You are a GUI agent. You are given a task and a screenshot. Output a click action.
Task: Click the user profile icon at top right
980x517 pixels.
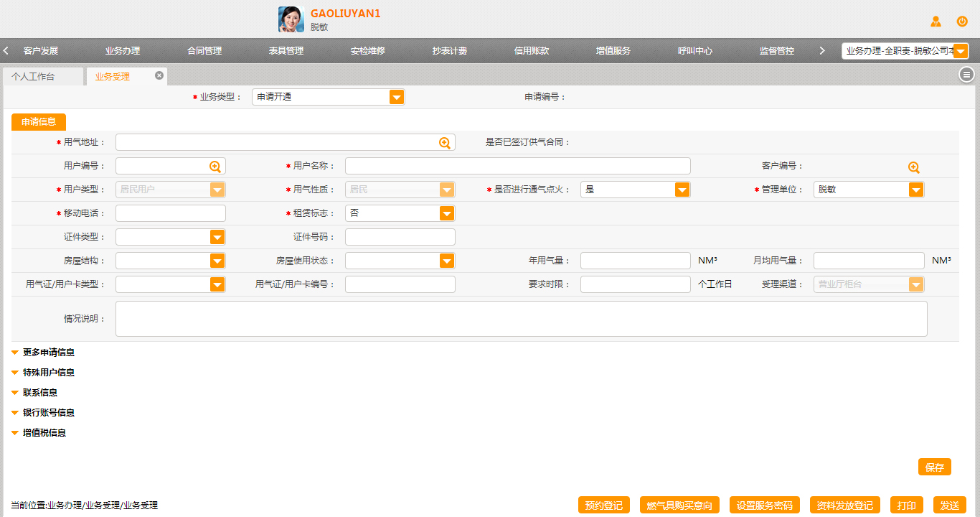[x=936, y=22]
